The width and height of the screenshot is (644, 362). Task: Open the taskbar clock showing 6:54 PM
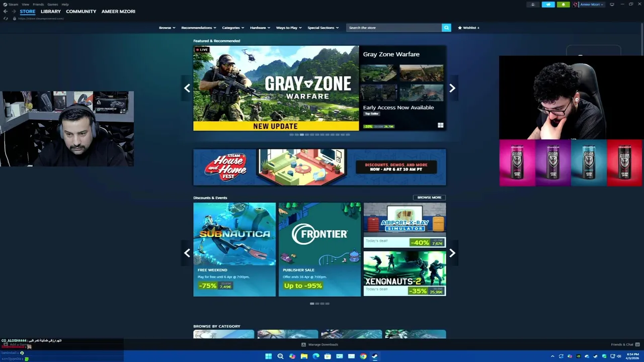point(632,356)
